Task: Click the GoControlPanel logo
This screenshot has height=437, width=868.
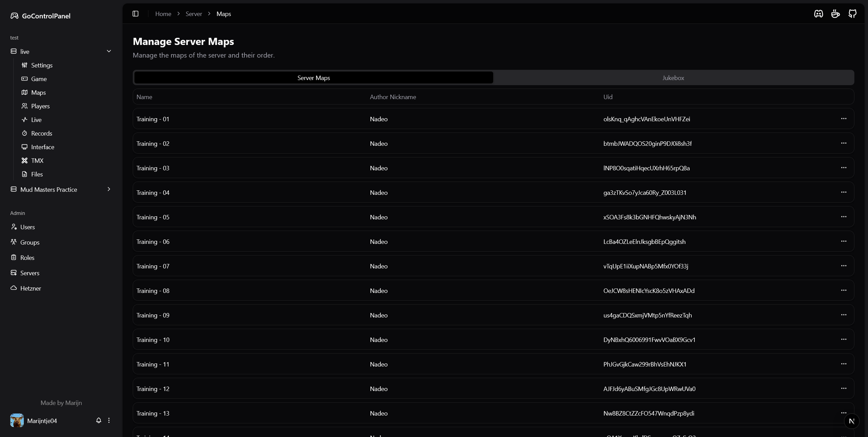Action: (x=41, y=16)
